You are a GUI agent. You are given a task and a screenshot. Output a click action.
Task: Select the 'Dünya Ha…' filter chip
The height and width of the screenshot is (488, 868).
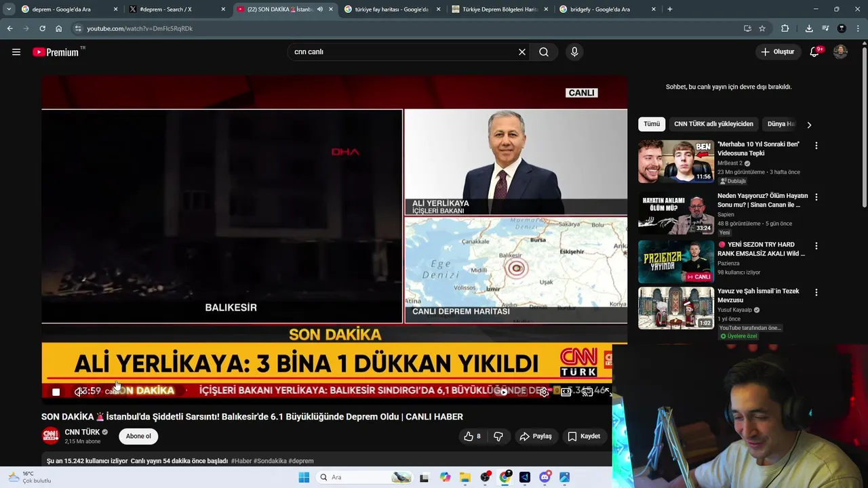point(781,124)
